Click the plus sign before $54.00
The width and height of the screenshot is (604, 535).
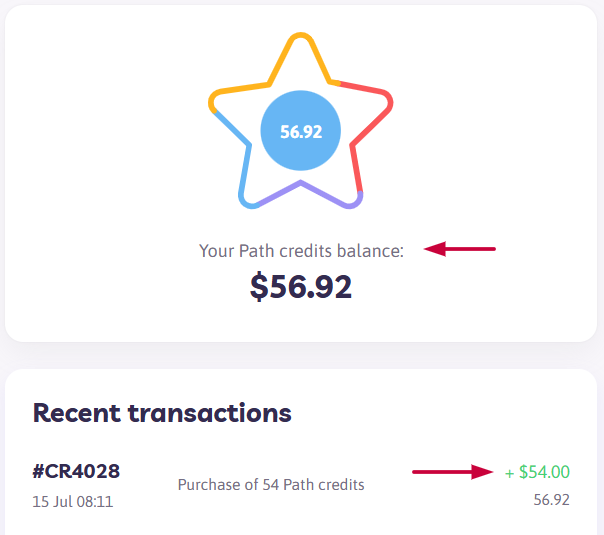click(x=509, y=473)
